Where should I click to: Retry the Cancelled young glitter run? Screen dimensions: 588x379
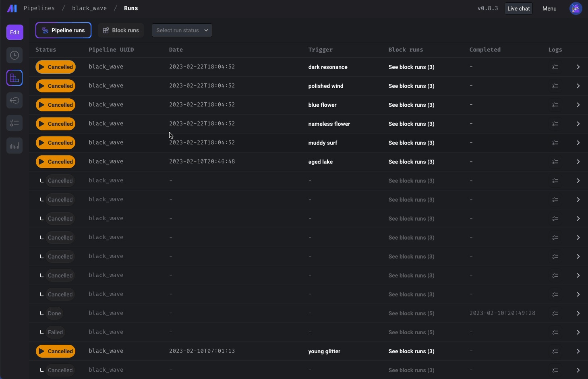pos(56,351)
